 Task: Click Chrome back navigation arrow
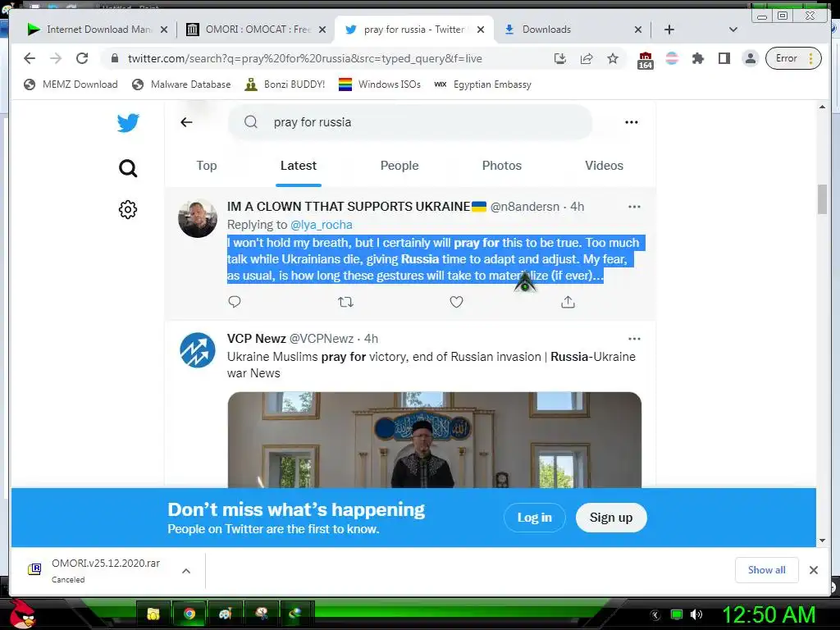coord(30,58)
